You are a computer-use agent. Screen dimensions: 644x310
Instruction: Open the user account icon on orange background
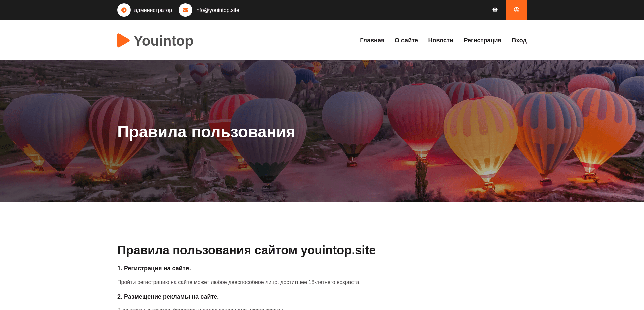click(516, 10)
